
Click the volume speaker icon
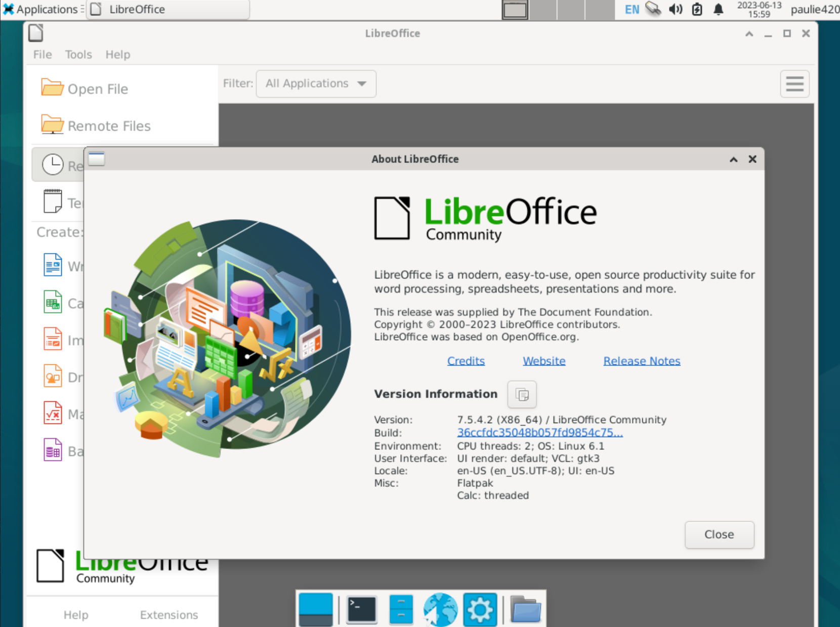pyautogui.click(x=676, y=9)
